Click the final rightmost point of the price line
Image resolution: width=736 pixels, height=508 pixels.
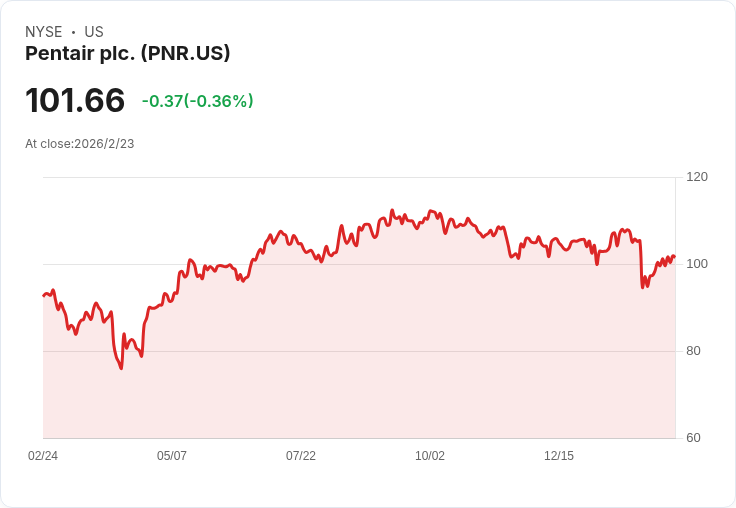(x=675, y=256)
